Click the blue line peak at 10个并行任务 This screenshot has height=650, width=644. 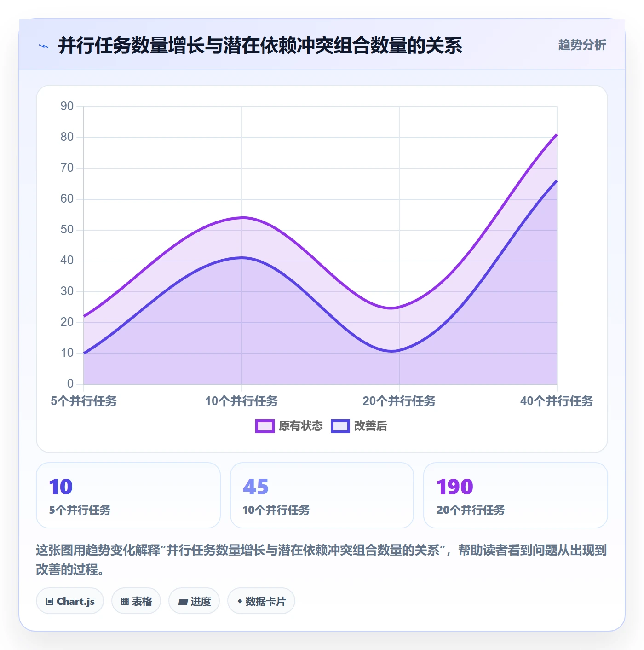pos(242,258)
